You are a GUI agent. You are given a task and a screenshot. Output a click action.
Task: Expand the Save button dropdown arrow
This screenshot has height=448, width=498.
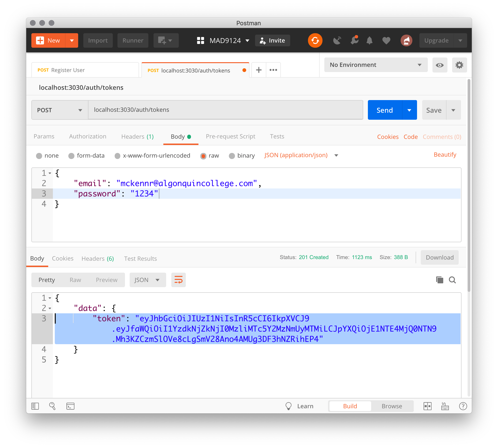pos(453,110)
